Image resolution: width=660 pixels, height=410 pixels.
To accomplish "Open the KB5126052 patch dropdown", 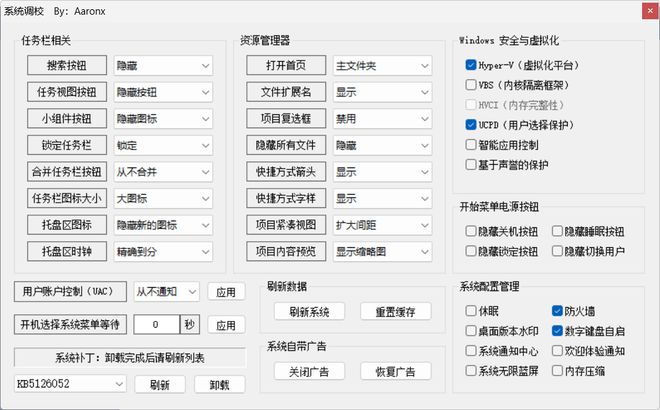I will click(70, 384).
